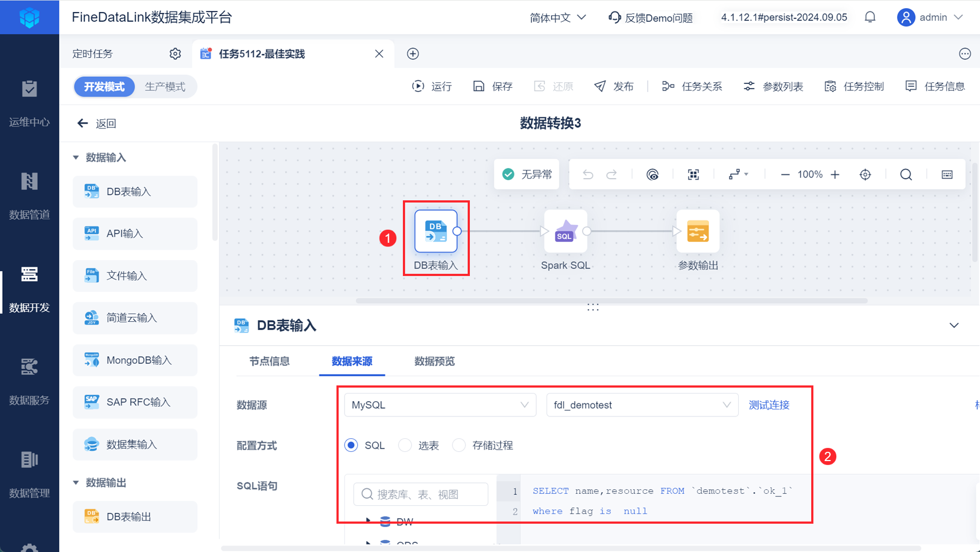
Task: Click the redo arrow on canvas toolbar
Action: [612, 175]
